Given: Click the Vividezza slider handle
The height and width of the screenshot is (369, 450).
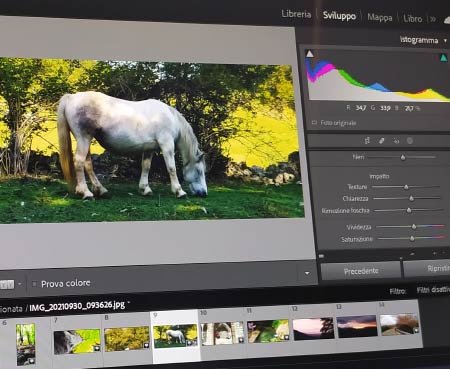Looking at the screenshot, I should point(414,227).
